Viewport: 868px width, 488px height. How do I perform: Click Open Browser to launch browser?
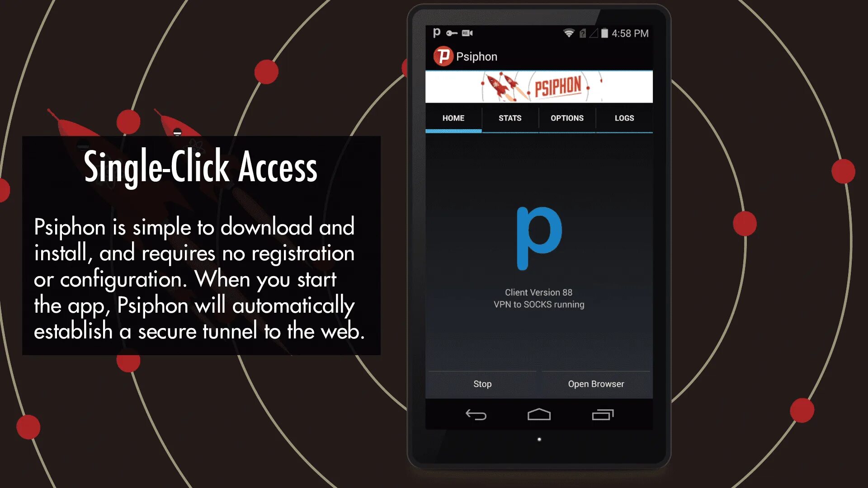coord(595,383)
